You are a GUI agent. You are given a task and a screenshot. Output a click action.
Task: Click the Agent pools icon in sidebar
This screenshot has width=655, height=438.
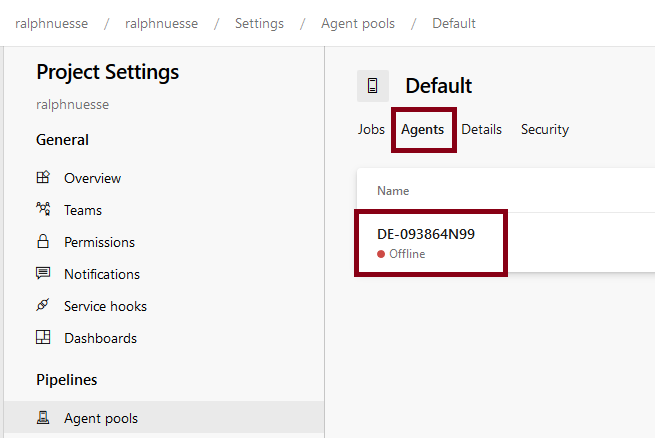(43, 418)
